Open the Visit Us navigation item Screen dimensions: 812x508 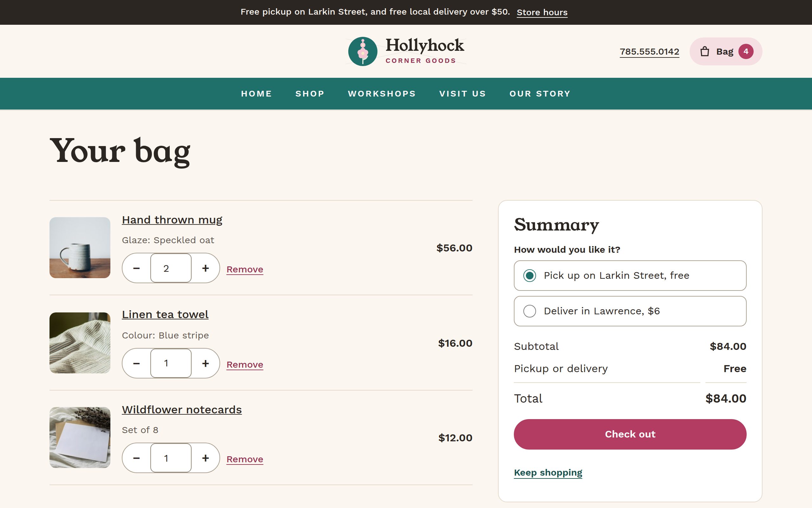point(463,94)
